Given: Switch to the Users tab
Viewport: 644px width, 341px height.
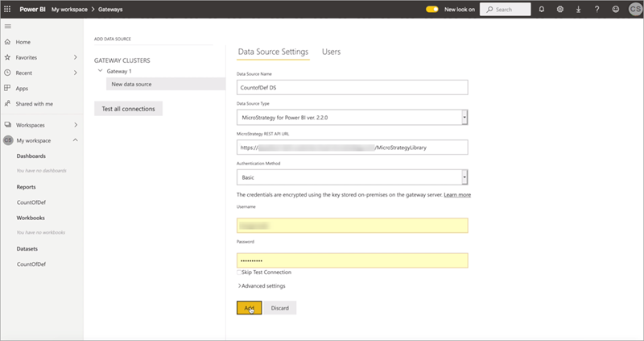Looking at the screenshot, I should click(331, 52).
